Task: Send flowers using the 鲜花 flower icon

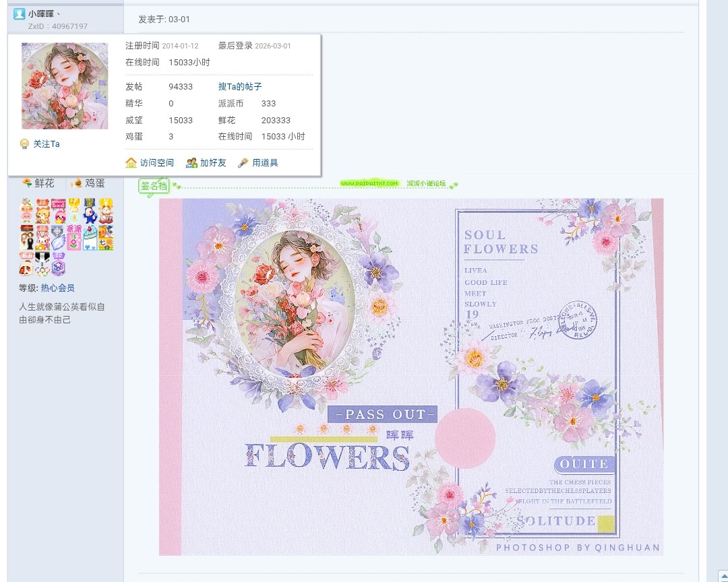Action: [27, 183]
